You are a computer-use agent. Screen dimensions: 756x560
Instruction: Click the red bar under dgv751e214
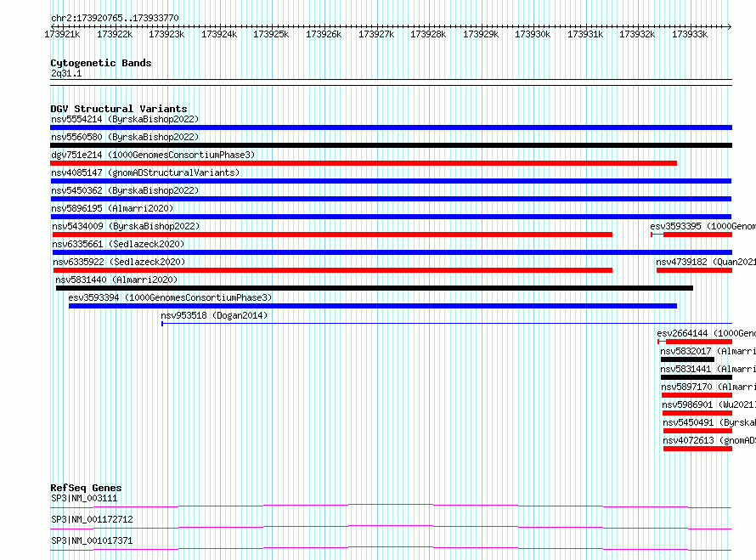click(x=364, y=163)
